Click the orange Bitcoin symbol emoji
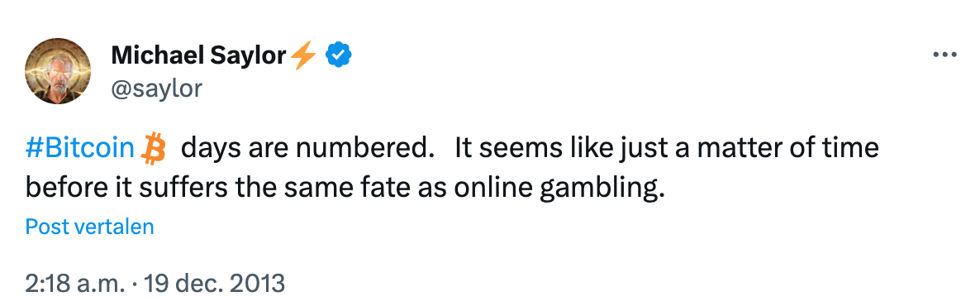 pyautogui.click(x=153, y=149)
